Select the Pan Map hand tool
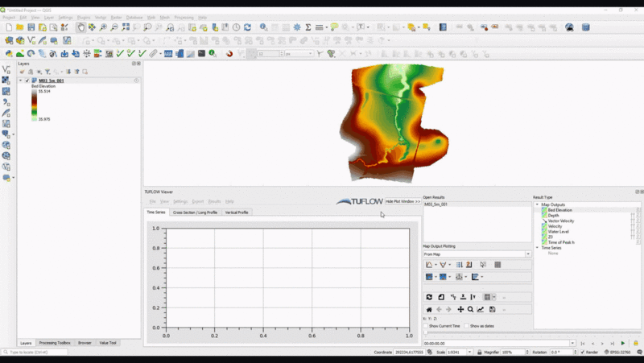The image size is (644, 363). pyautogui.click(x=81, y=27)
